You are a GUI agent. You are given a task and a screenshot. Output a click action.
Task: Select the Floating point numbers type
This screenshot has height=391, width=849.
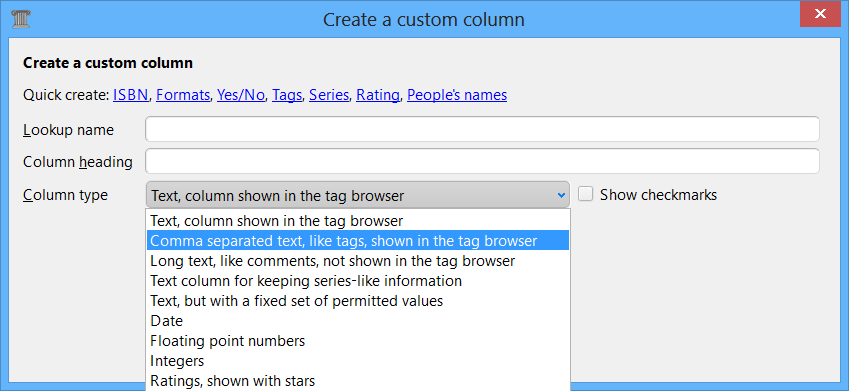point(358,341)
